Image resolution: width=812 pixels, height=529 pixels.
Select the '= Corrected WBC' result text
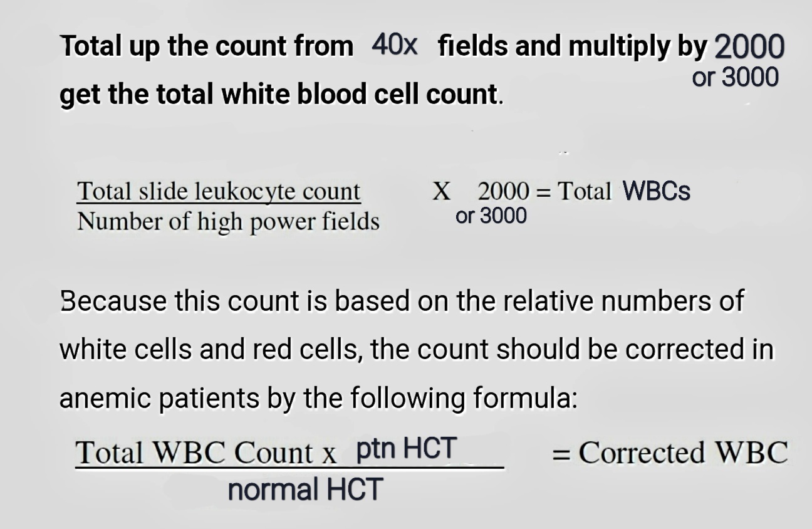(x=670, y=453)
